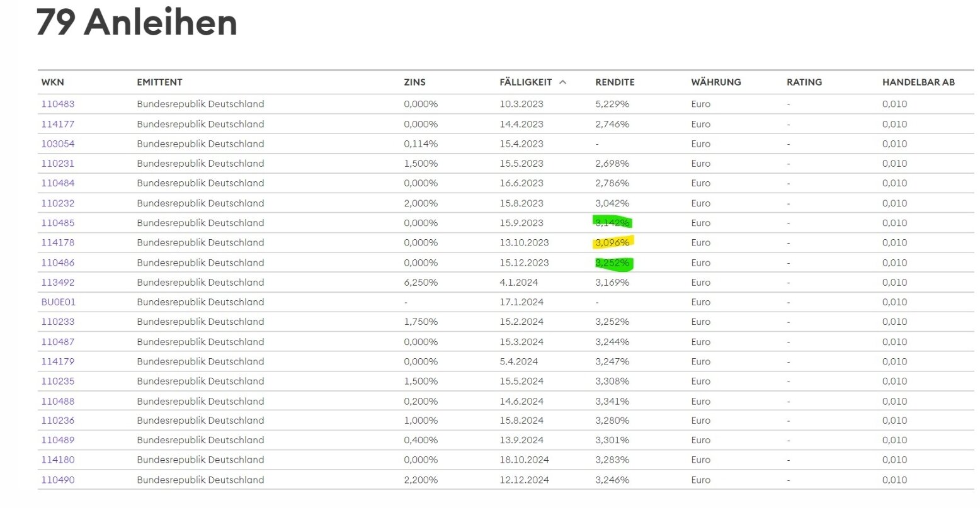Open the 103054 bond link
Image resolution: width=980 pixels, height=508 pixels.
(58, 144)
